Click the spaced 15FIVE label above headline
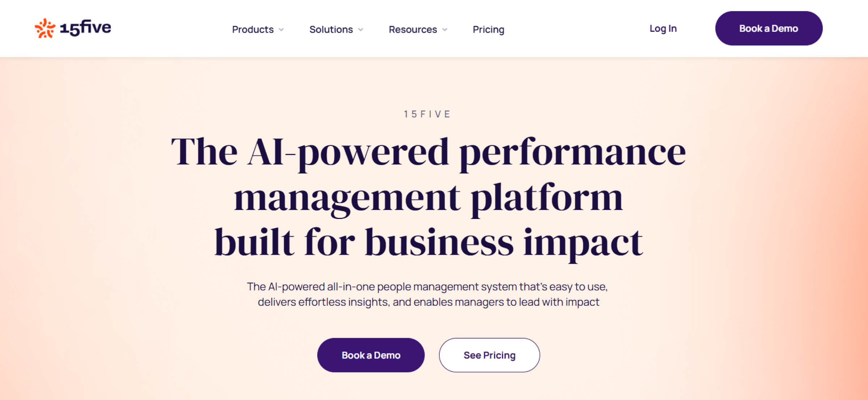 (x=427, y=114)
